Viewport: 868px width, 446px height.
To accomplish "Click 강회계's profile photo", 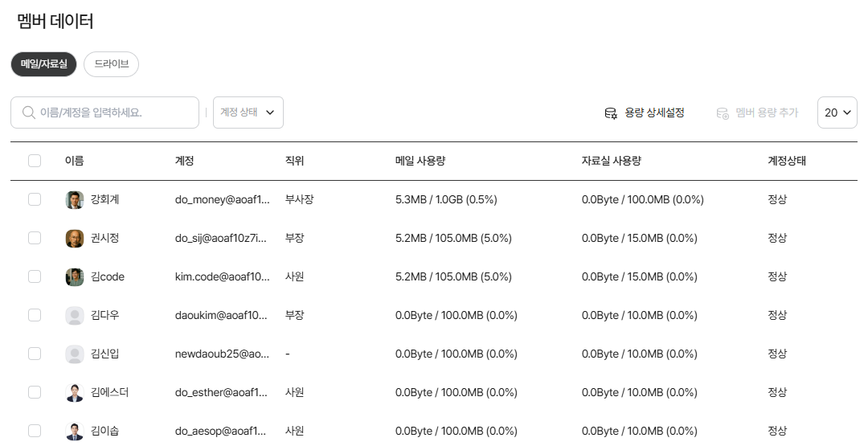I will pyautogui.click(x=75, y=200).
